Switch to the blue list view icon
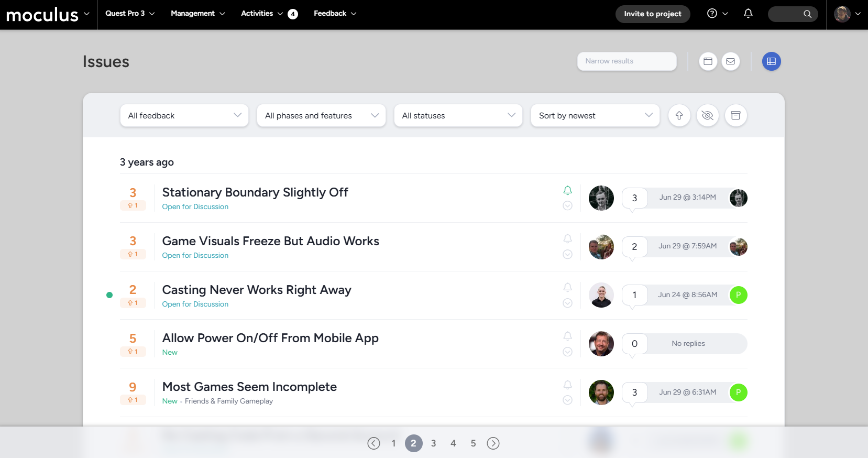Image resolution: width=868 pixels, height=458 pixels. (x=771, y=61)
